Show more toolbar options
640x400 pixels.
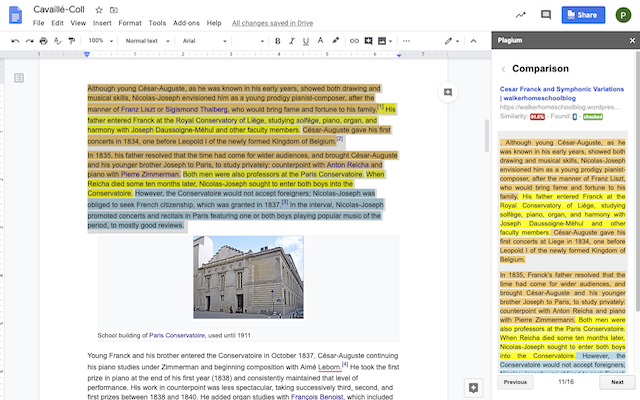[406, 41]
